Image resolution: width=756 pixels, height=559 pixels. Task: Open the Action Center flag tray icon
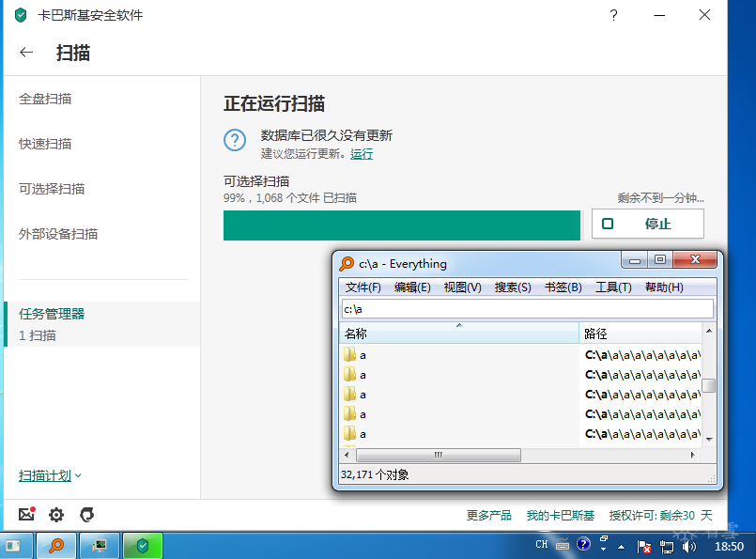[643, 546]
